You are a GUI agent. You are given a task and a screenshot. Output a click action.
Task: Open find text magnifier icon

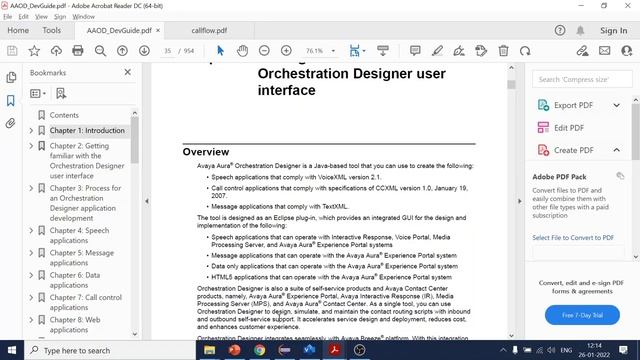click(100, 51)
